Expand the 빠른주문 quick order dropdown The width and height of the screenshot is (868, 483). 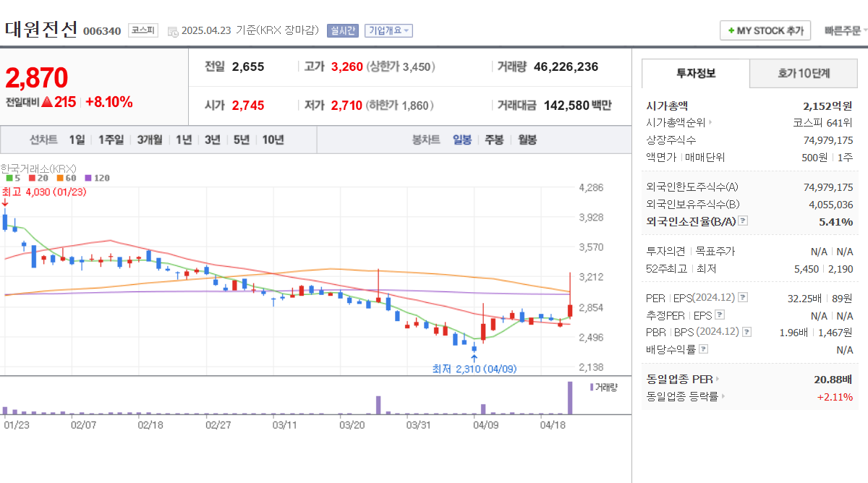845,30
